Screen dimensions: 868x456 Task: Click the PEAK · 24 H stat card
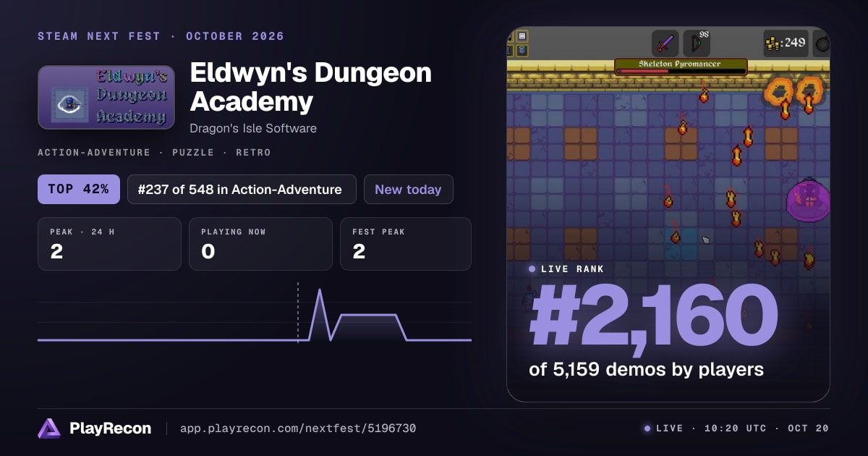pos(109,244)
